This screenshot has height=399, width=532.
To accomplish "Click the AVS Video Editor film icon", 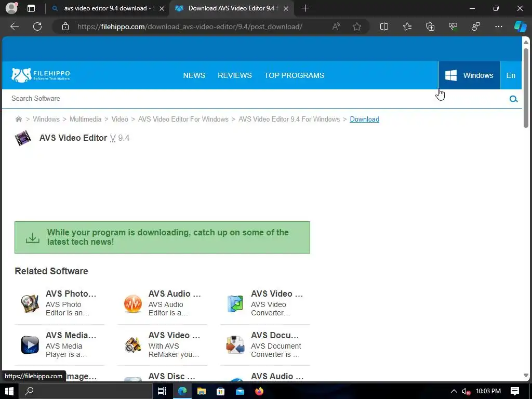I will [x=23, y=138].
